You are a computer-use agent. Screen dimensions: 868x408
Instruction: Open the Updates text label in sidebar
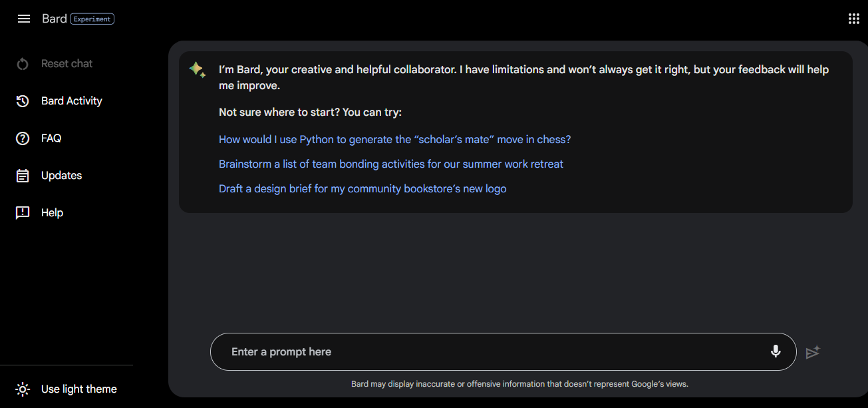pos(61,176)
